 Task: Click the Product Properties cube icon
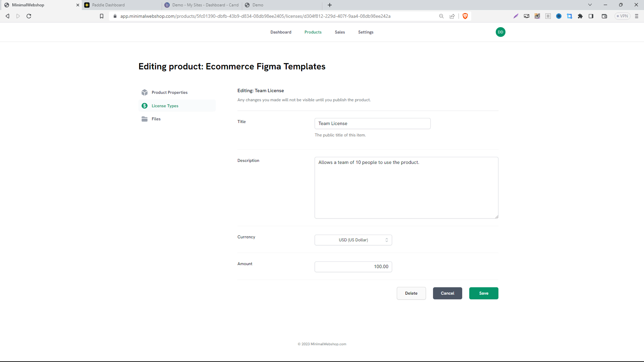tap(145, 93)
